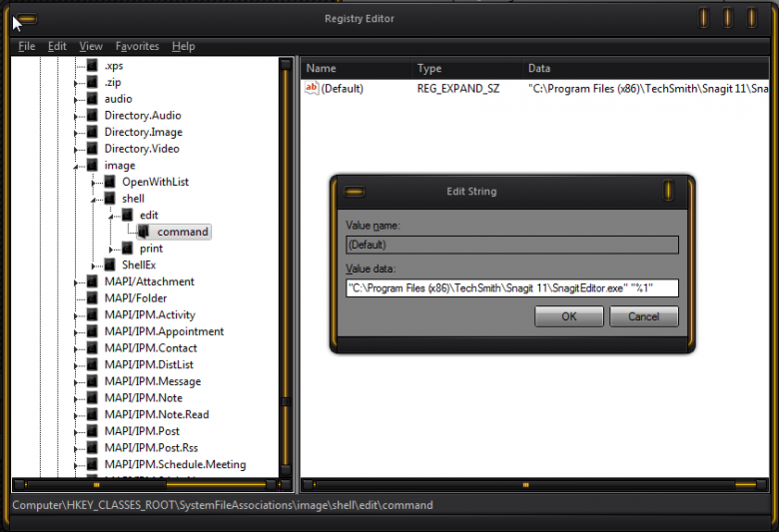The height and width of the screenshot is (532, 779).
Task: Expand the Directory.Audio key
Action: (x=76, y=117)
